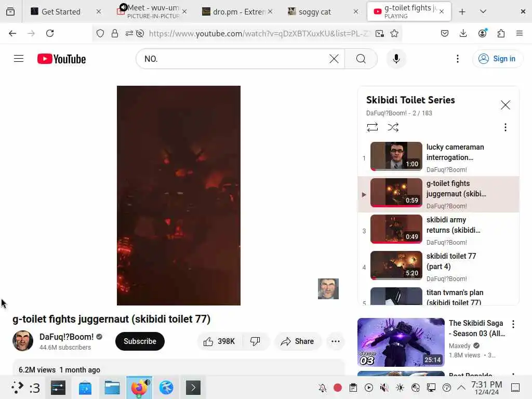
Task: Save the page to Pocket
Action: [445, 33]
